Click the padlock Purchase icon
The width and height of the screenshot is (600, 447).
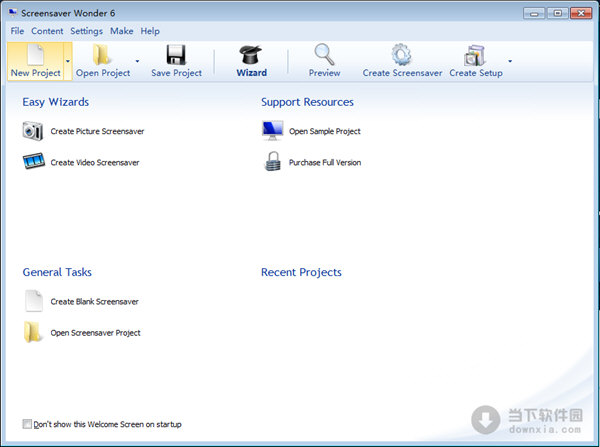coord(272,161)
